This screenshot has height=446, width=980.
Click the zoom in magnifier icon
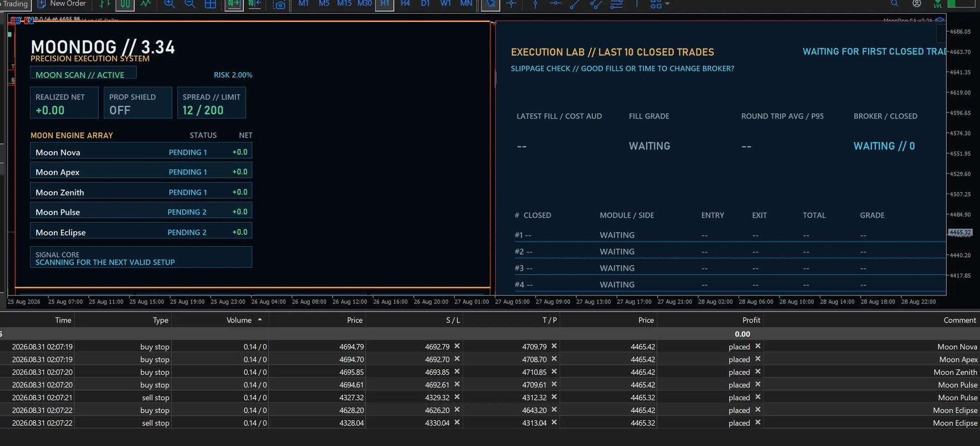[x=170, y=4]
